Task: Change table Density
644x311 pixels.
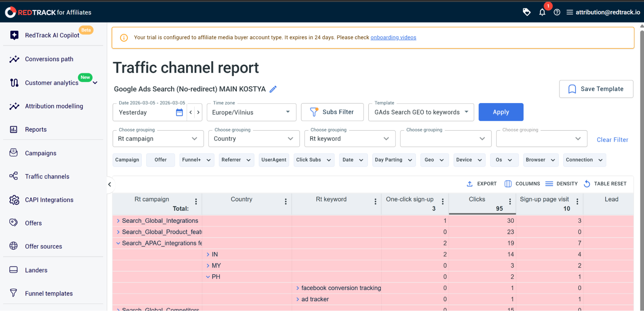Action: click(x=562, y=184)
